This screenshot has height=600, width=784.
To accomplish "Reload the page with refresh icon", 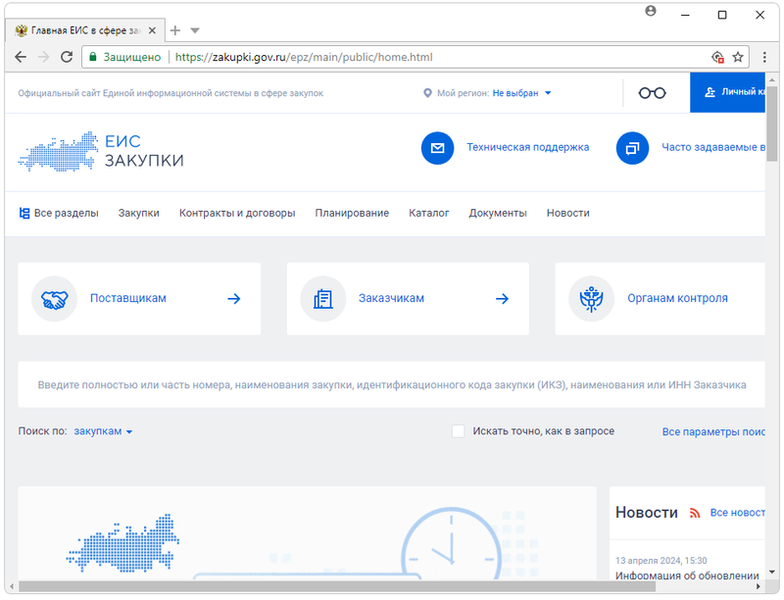I will 66,57.
